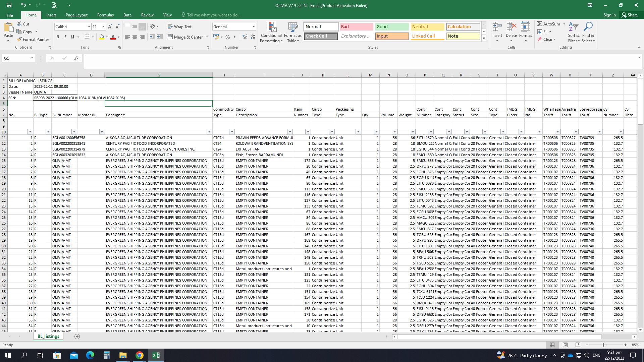Click the zoom slider handle
This screenshot has height=362, width=644.
point(603,345)
